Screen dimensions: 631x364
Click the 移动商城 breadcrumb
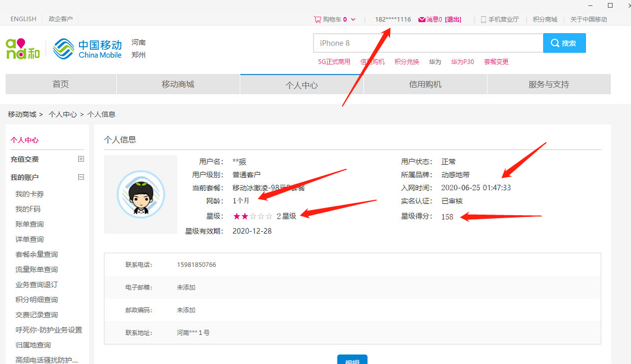pyautogui.click(x=22, y=114)
